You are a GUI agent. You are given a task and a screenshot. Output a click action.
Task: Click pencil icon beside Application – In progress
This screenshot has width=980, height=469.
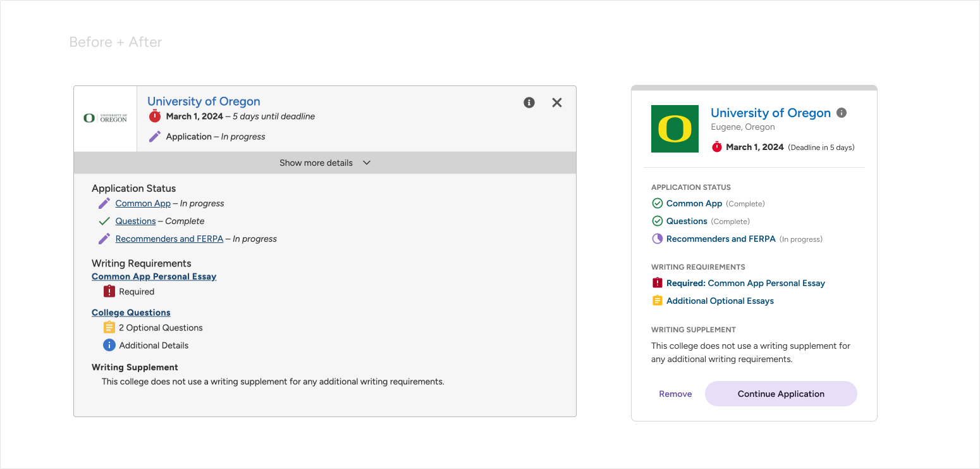[x=155, y=137]
